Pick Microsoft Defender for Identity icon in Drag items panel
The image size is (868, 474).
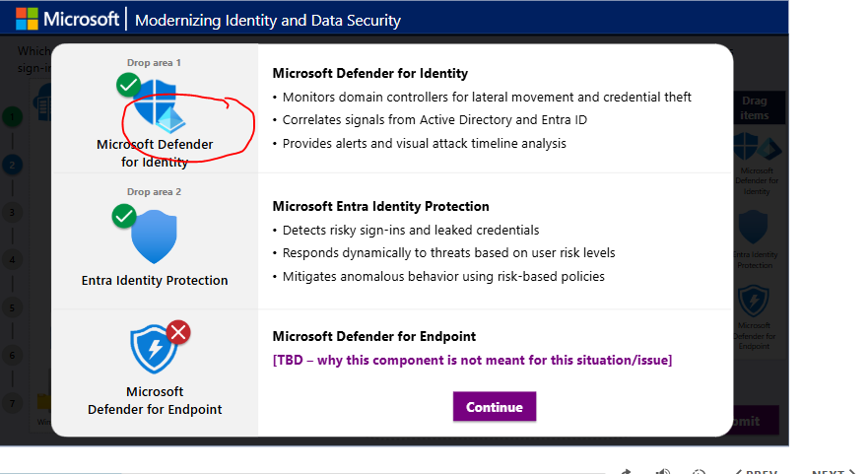(x=757, y=147)
